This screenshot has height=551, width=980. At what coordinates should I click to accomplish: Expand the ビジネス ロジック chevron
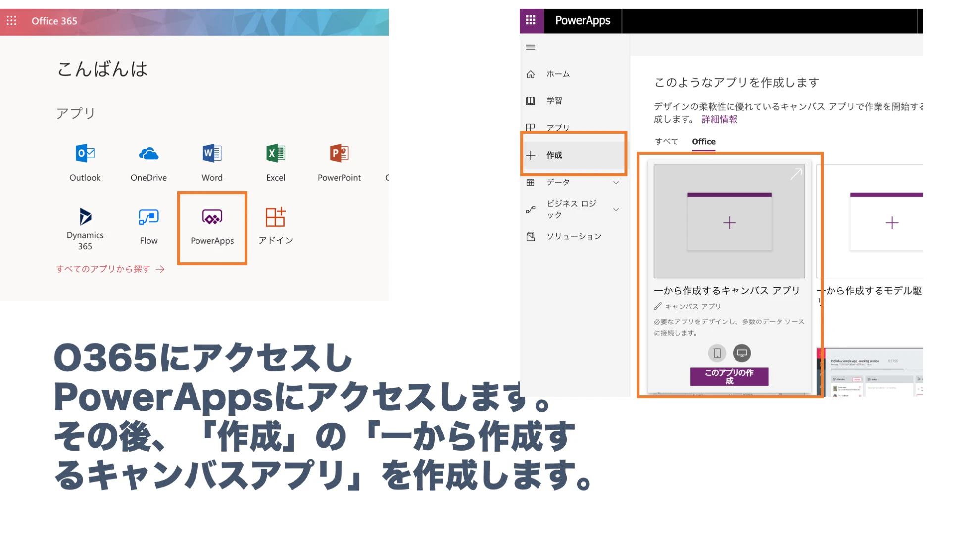(x=616, y=209)
